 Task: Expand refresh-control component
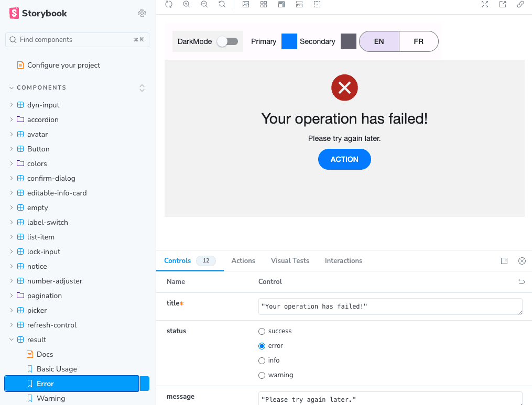[x=52, y=325]
